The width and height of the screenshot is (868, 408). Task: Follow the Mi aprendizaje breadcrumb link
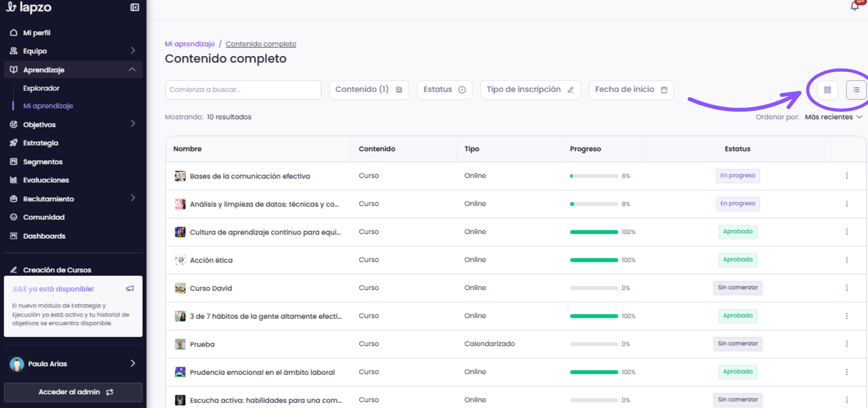point(190,44)
